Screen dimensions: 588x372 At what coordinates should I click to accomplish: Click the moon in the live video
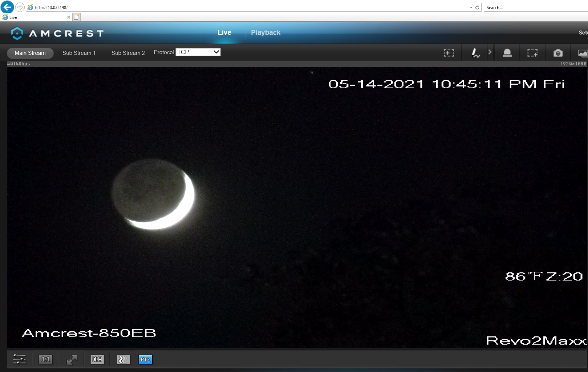(x=153, y=194)
